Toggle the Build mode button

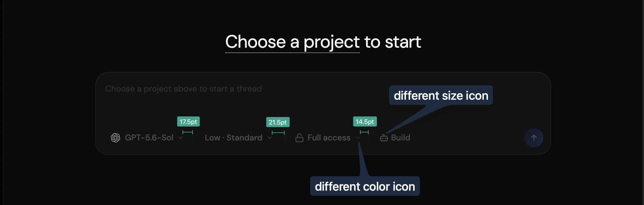395,138
